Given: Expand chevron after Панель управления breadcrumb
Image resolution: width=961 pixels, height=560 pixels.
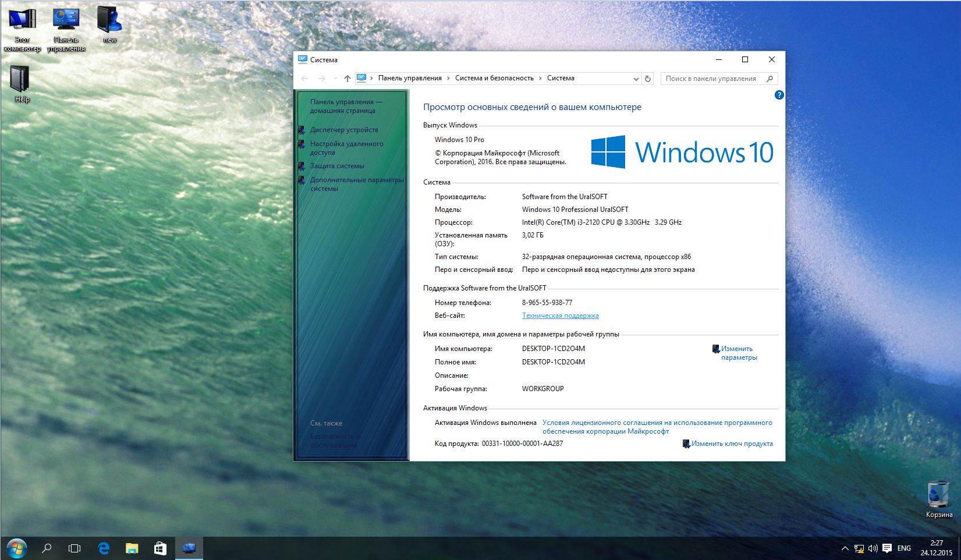Looking at the screenshot, I should point(449,78).
